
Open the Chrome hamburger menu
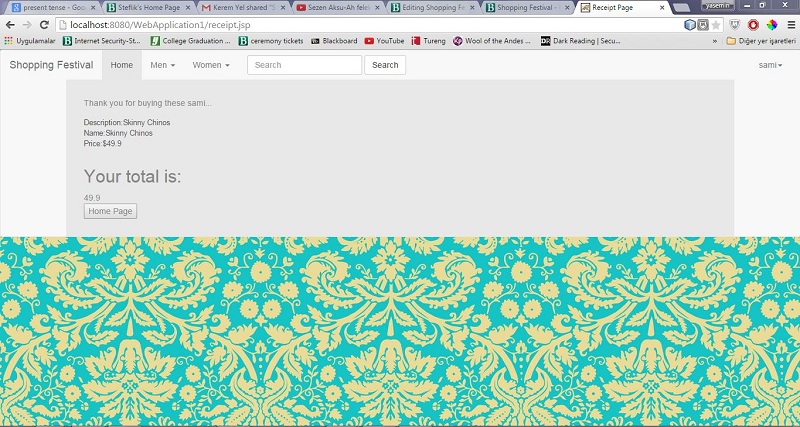788,24
